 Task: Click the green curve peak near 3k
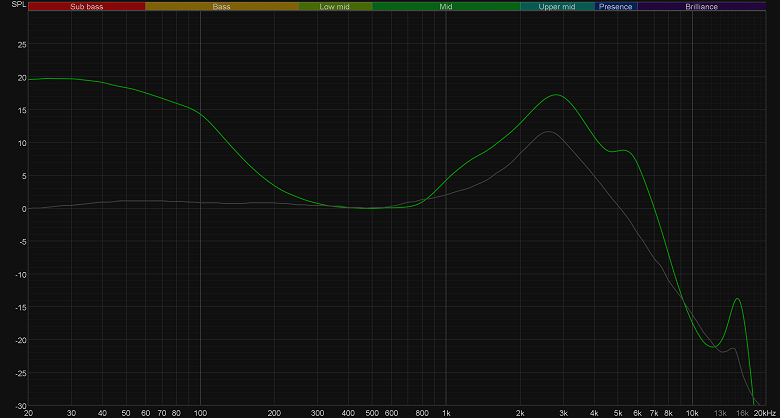pyautogui.click(x=556, y=95)
